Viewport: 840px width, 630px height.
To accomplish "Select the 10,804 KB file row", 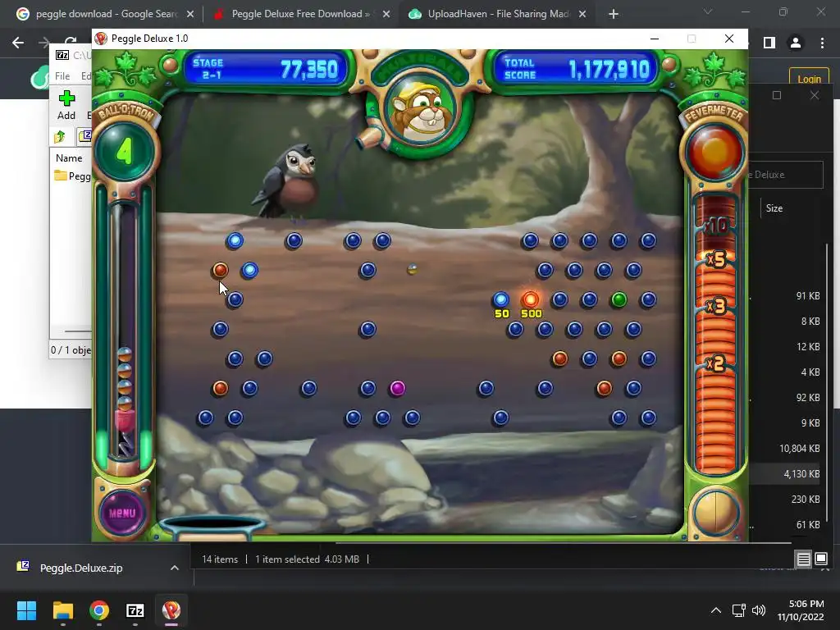I will point(799,449).
